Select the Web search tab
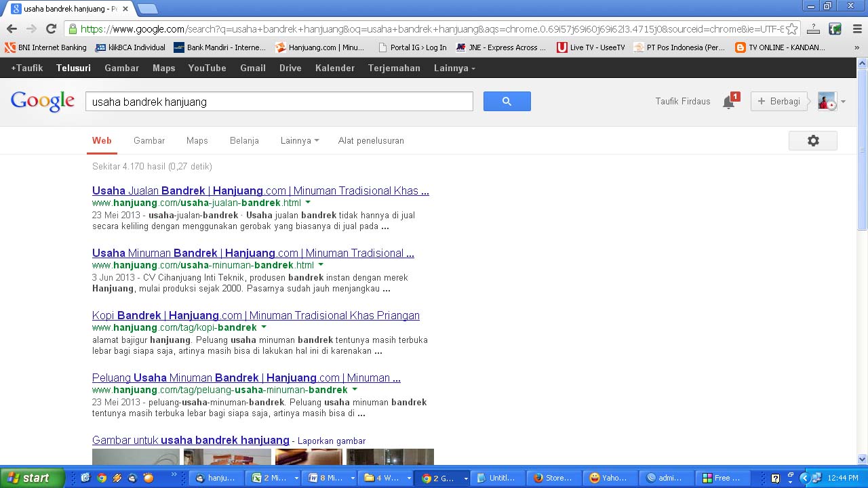 tap(102, 140)
